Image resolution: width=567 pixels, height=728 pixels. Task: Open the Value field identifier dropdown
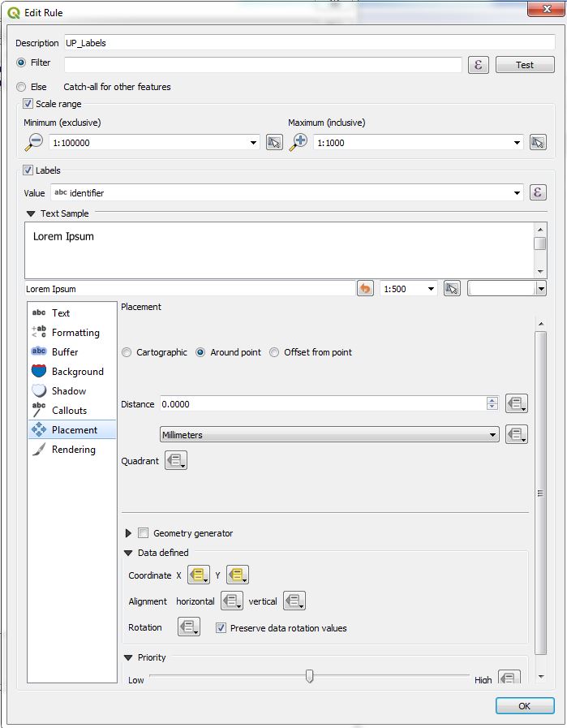click(x=517, y=192)
